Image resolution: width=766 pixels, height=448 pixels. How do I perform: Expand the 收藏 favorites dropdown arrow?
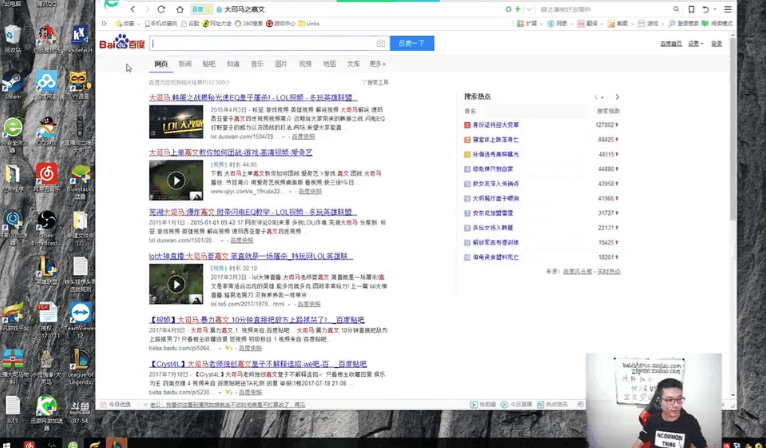(139, 23)
